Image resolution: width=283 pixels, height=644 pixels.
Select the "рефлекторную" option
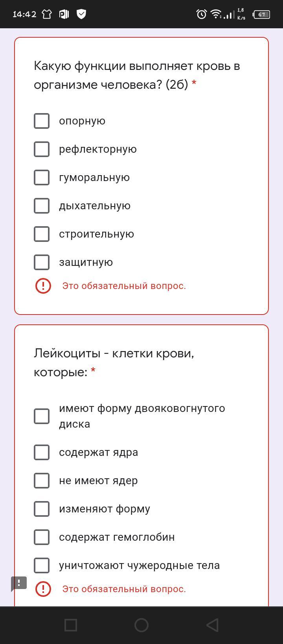click(42, 149)
